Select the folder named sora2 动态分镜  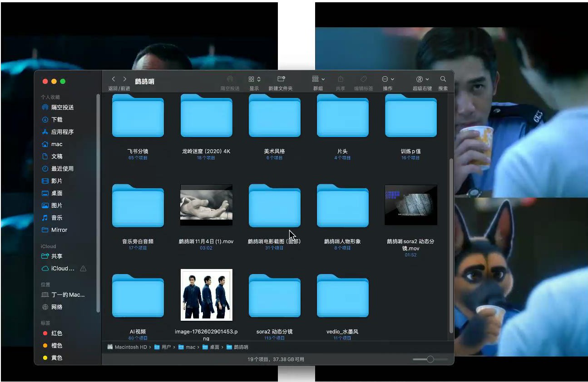pyautogui.click(x=275, y=296)
